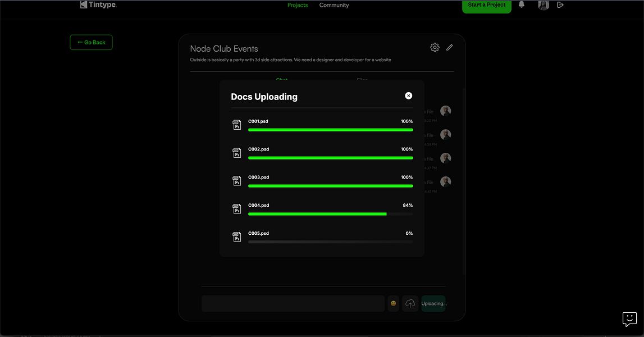The height and width of the screenshot is (337, 644).
Task: Click the C001.psd progress bar
Action: click(x=331, y=130)
